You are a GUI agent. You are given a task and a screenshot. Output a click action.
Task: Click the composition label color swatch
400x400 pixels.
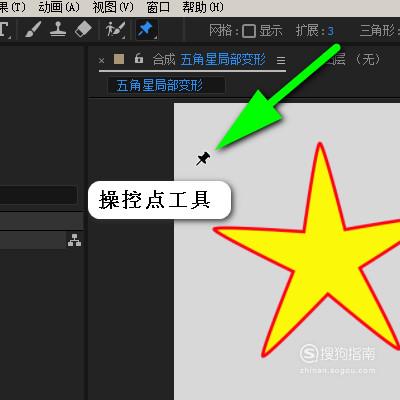pos(119,59)
